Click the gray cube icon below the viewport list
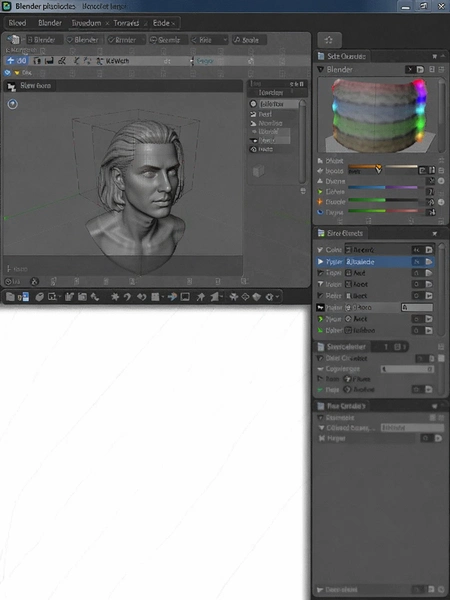The width and height of the screenshot is (450, 600). coord(259,170)
